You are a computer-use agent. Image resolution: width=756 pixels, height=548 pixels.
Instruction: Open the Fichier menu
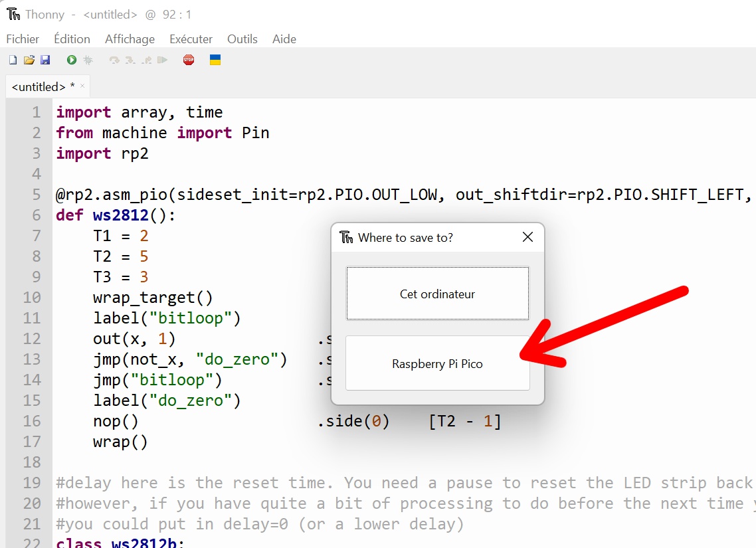tap(23, 39)
